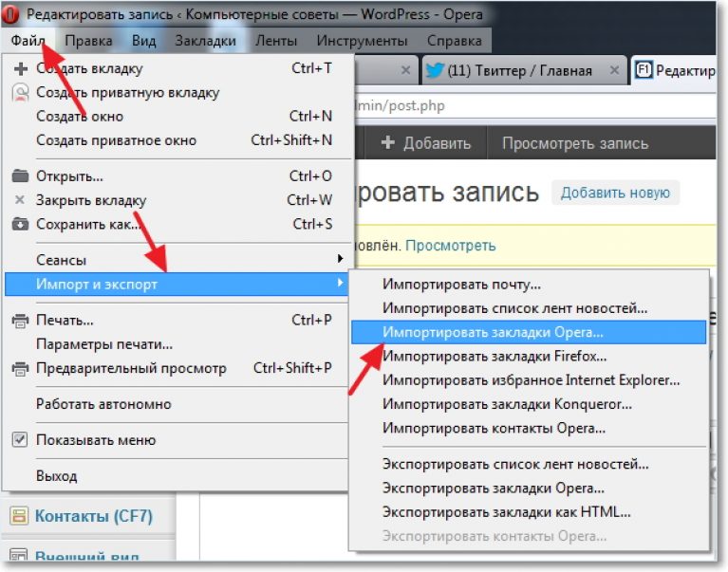Image resolution: width=728 pixels, height=572 pixels.
Task: Follow the Просмотреть link in notice
Action: click(450, 246)
